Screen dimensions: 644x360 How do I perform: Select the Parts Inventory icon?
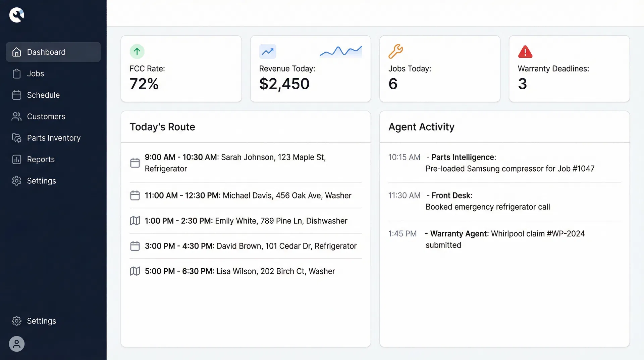coord(16,138)
